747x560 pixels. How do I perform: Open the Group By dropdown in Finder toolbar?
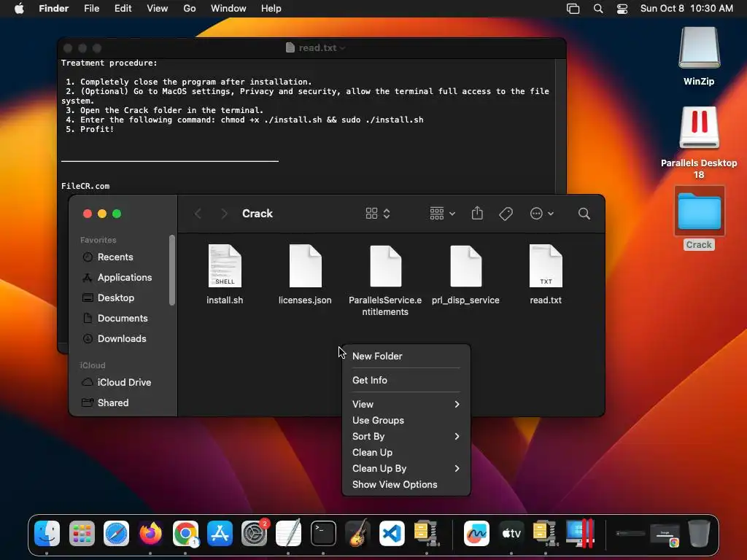coord(442,214)
